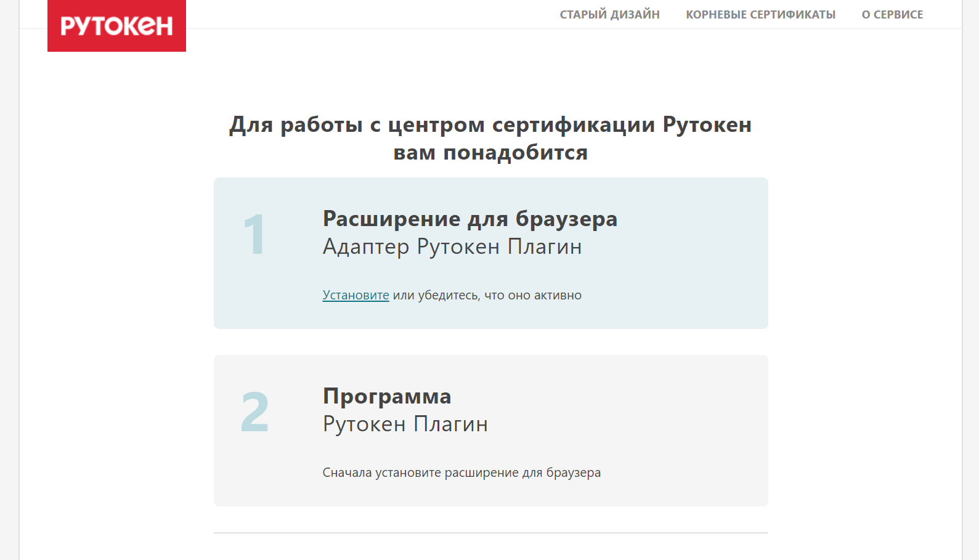Click 'Рутокен Плагин' under Программа
979x560 pixels.
point(405,424)
